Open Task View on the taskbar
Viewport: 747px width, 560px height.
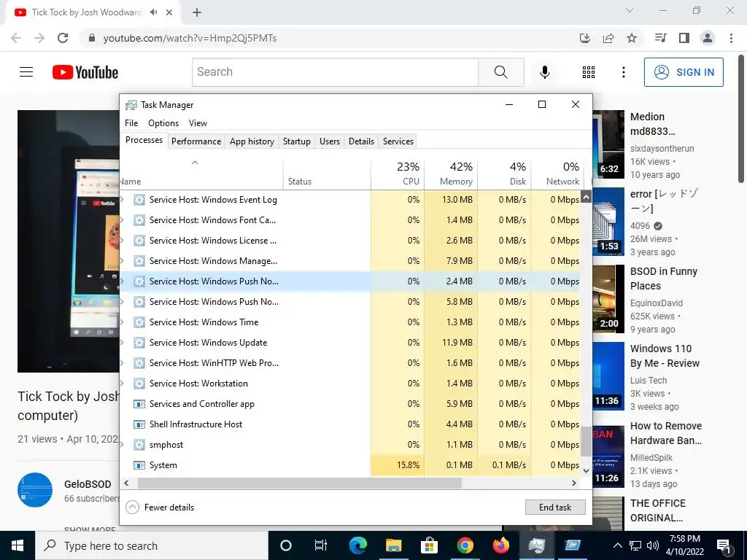[321, 545]
